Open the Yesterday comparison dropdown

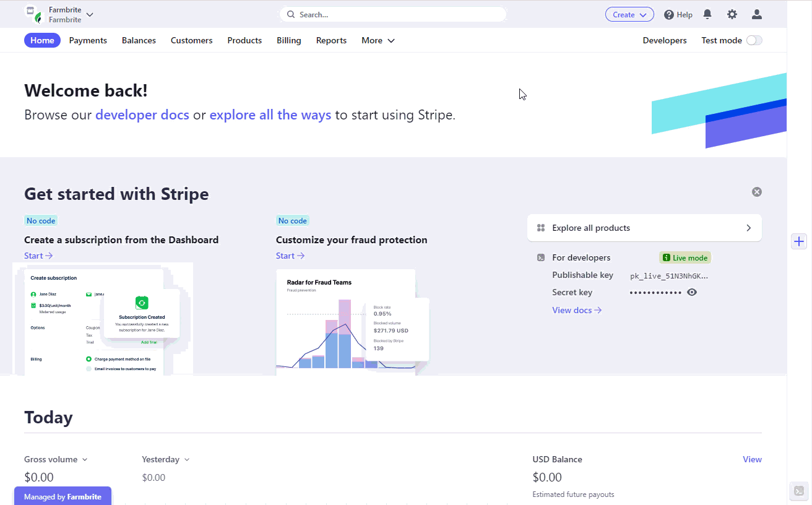click(165, 459)
